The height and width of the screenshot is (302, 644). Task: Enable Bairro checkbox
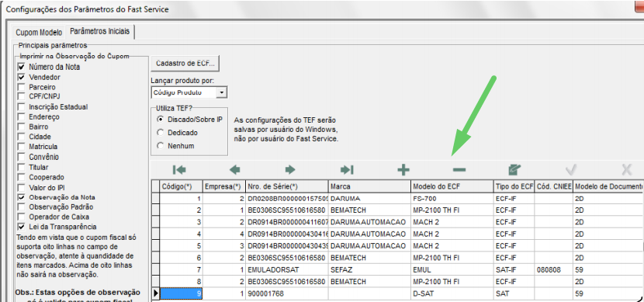coord(22,127)
